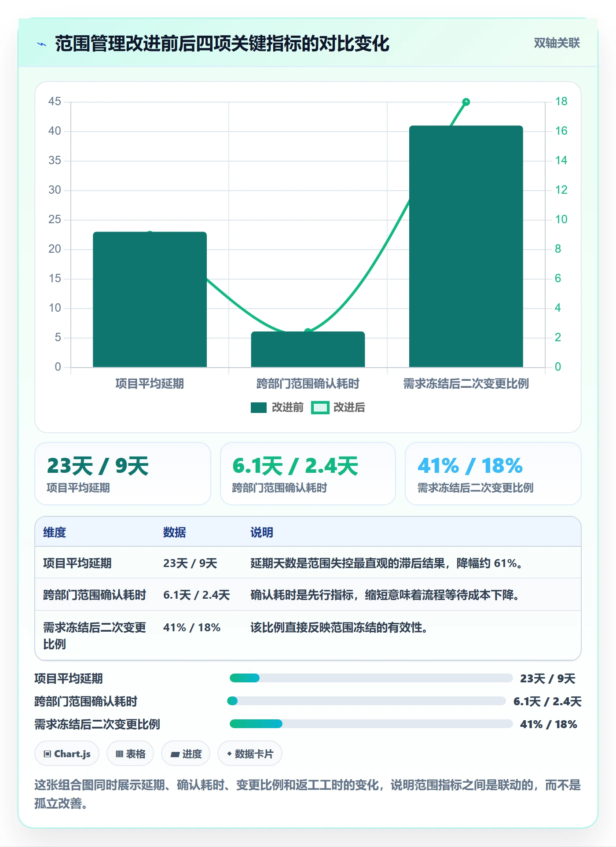Click the line point at top near 18
This screenshot has height=847, width=616.
466,102
